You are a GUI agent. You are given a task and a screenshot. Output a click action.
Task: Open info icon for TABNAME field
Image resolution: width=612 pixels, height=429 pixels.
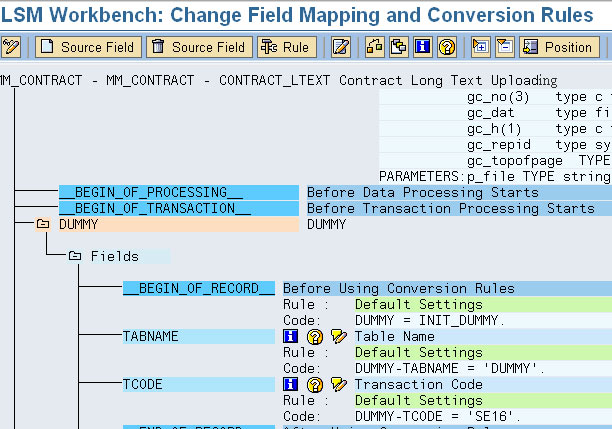[x=291, y=336]
